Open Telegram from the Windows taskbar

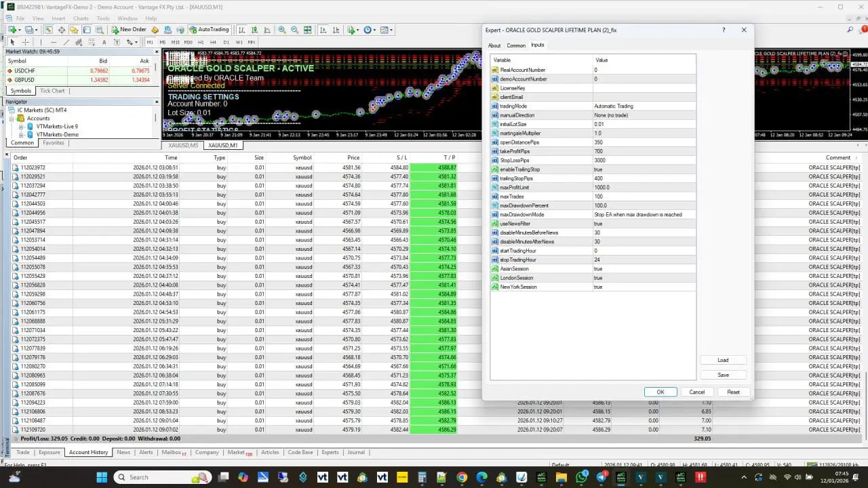(601, 477)
